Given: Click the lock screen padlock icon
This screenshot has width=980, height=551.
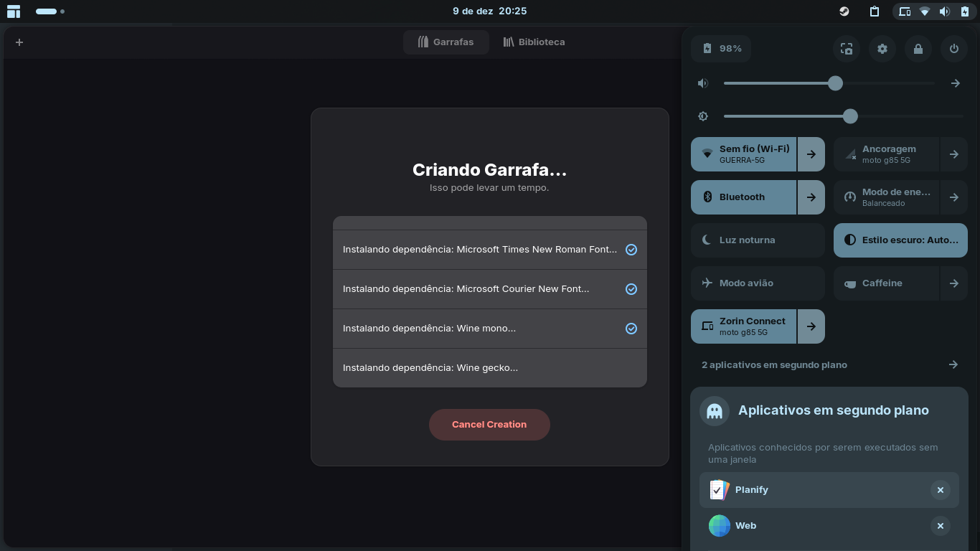Looking at the screenshot, I should [918, 49].
